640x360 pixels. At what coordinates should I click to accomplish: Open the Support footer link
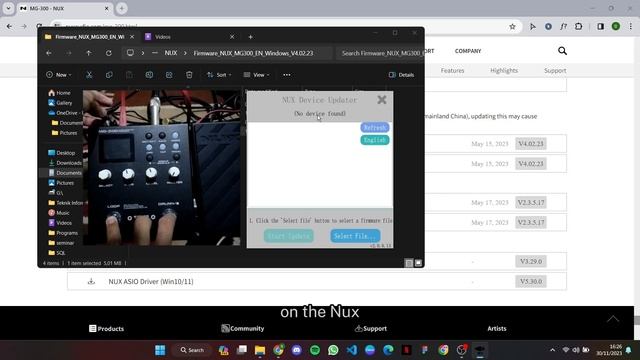point(370,328)
